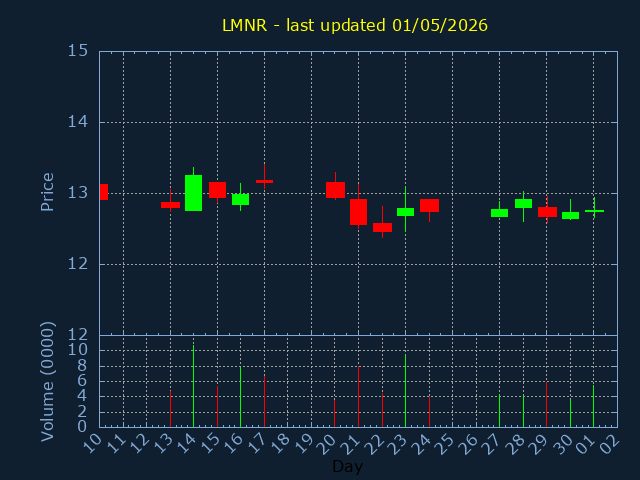Click the red volume bar for day 21

click(358, 397)
